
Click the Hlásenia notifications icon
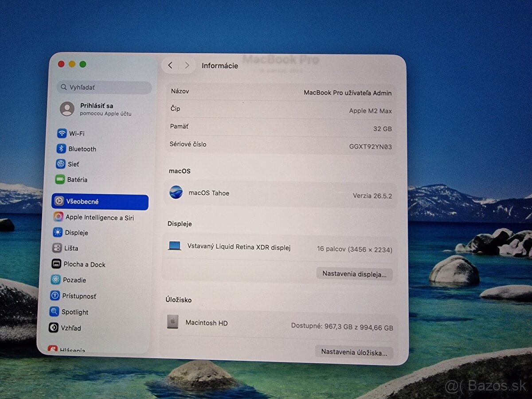[52, 349]
